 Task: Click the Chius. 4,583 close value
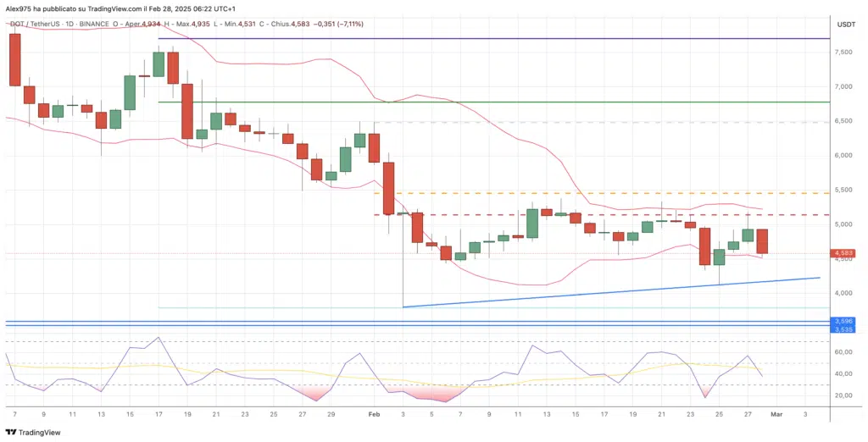click(298, 24)
